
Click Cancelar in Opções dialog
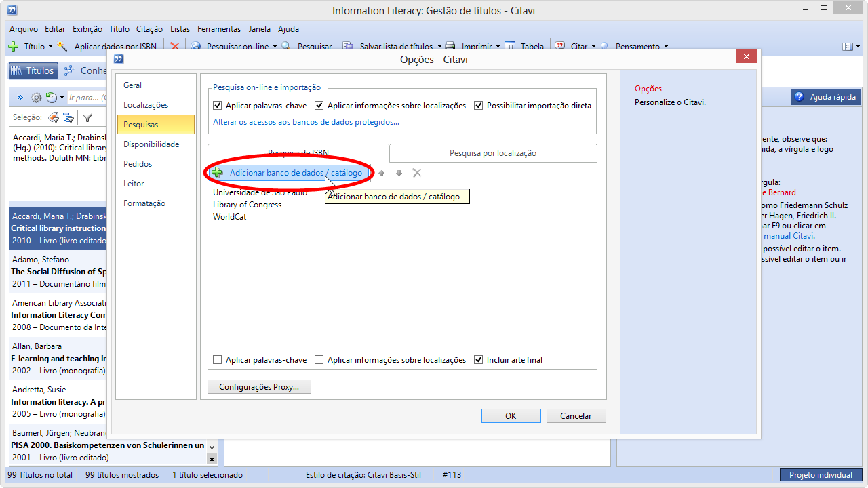click(576, 416)
